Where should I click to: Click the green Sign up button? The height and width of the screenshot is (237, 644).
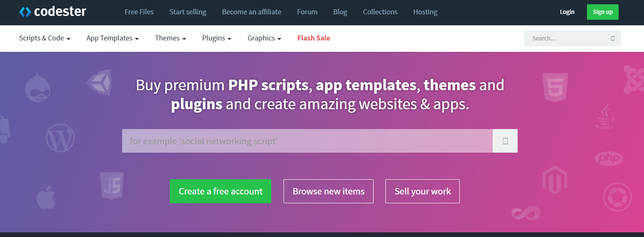(603, 12)
